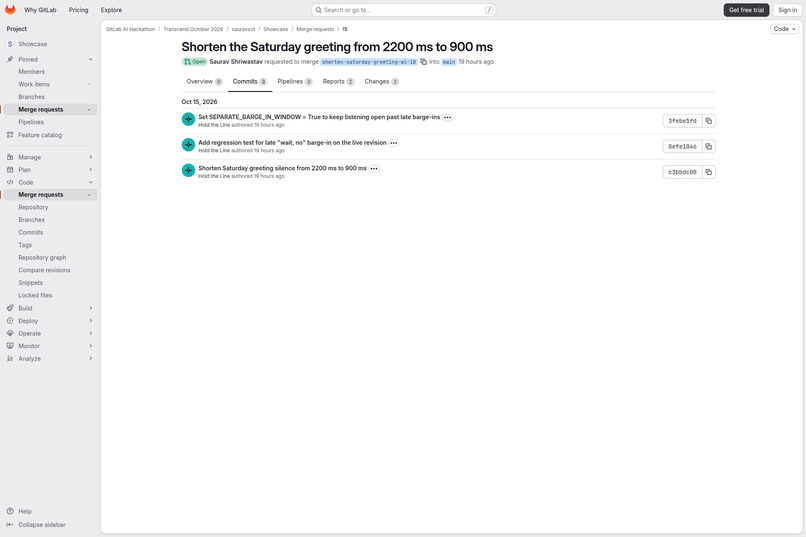Open GitLab AI Hackathon breadcrumb

tap(131, 29)
